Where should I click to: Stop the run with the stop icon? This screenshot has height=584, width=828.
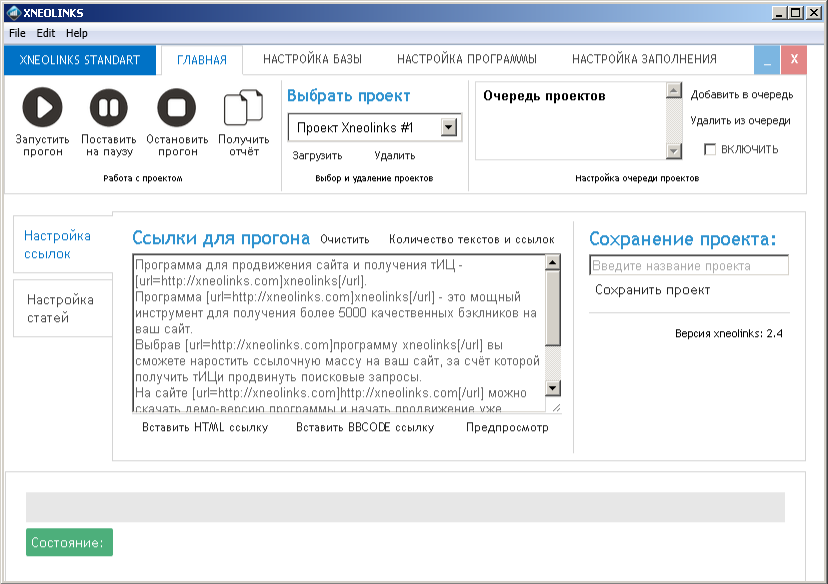pyautogui.click(x=176, y=107)
